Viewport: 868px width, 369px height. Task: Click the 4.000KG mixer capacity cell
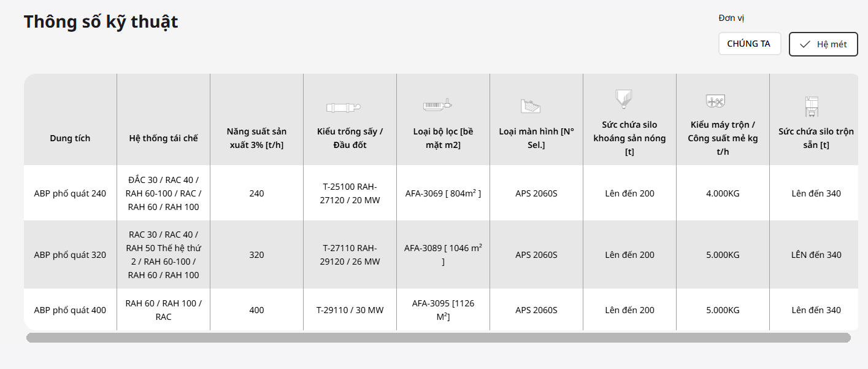723,193
